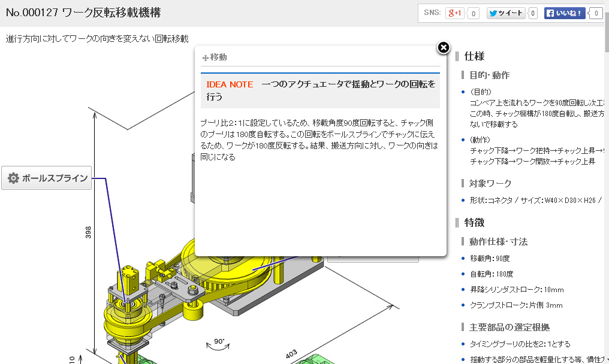
Task: Click the Twitter bird icon on ツイート button
Action: coord(493,13)
